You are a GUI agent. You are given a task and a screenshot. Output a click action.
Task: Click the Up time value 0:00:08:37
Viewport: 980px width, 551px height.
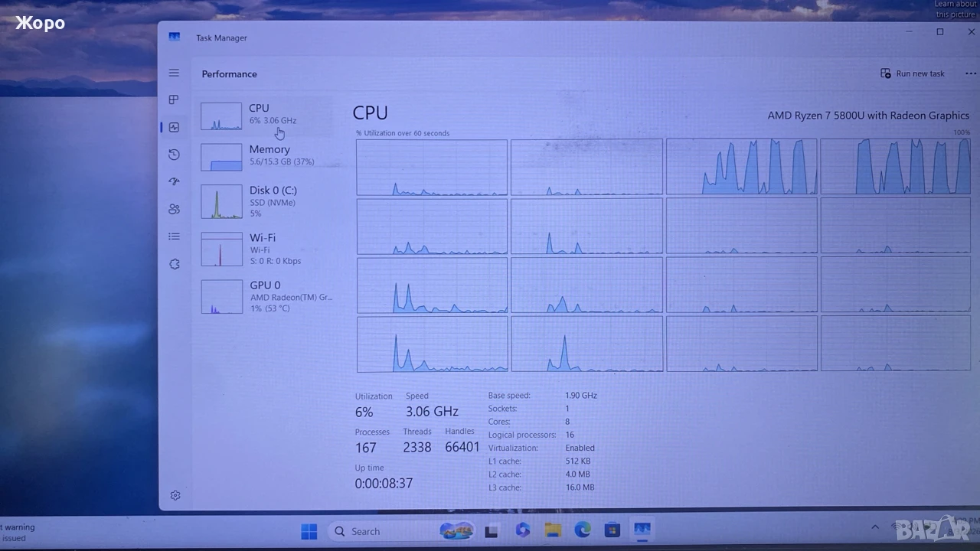pyautogui.click(x=384, y=484)
